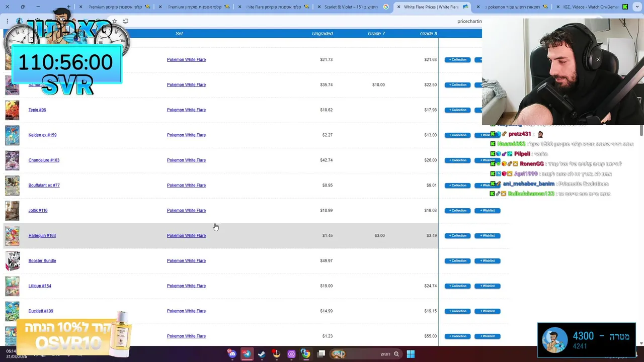Image resolution: width=644 pixels, height=362 pixels.
Task: Open the Bouffalant ex #77 card link
Action: pyautogui.click(x=44, y=186)
